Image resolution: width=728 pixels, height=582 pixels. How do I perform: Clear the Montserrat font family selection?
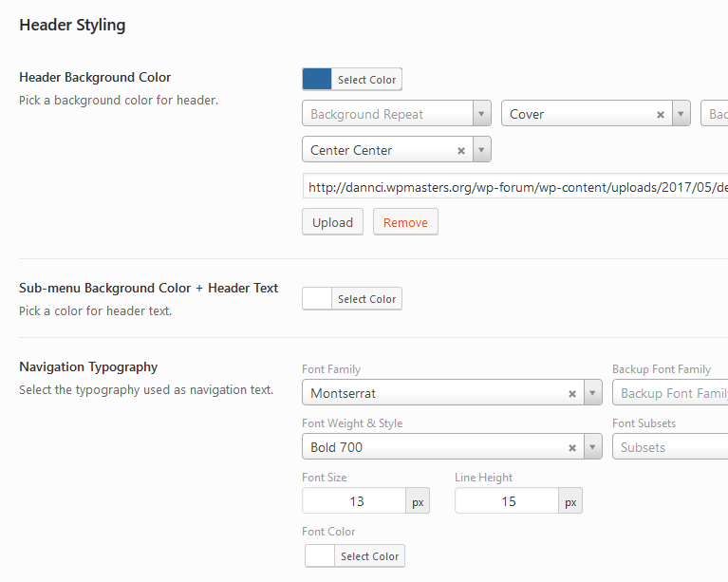pyautogui.click(x=572, y=393)
